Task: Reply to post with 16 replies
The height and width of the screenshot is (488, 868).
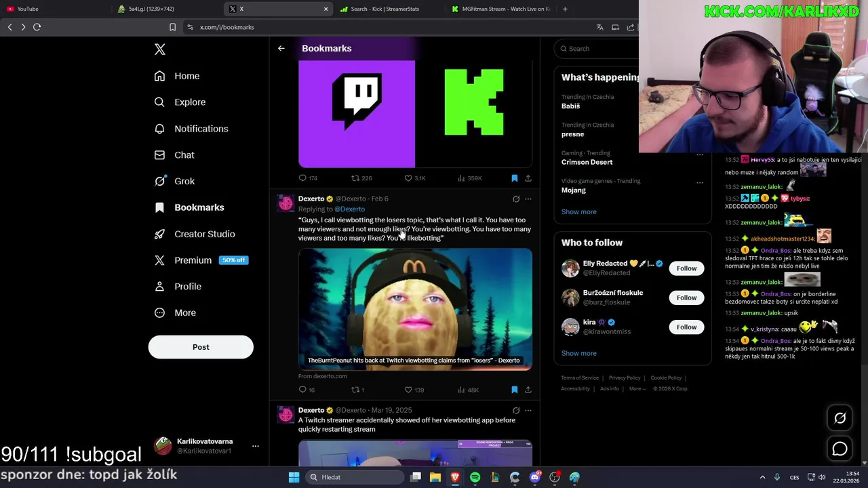Action: point(307,390)
